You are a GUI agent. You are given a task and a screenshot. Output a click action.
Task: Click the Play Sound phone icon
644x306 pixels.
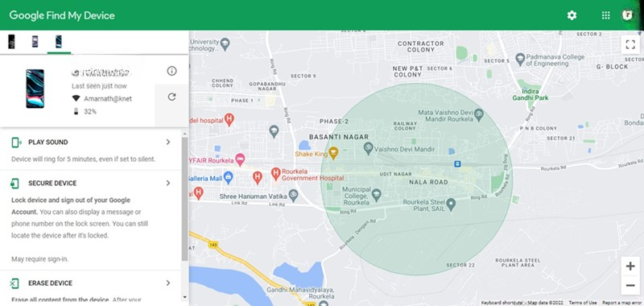click(x=16, y=143)
